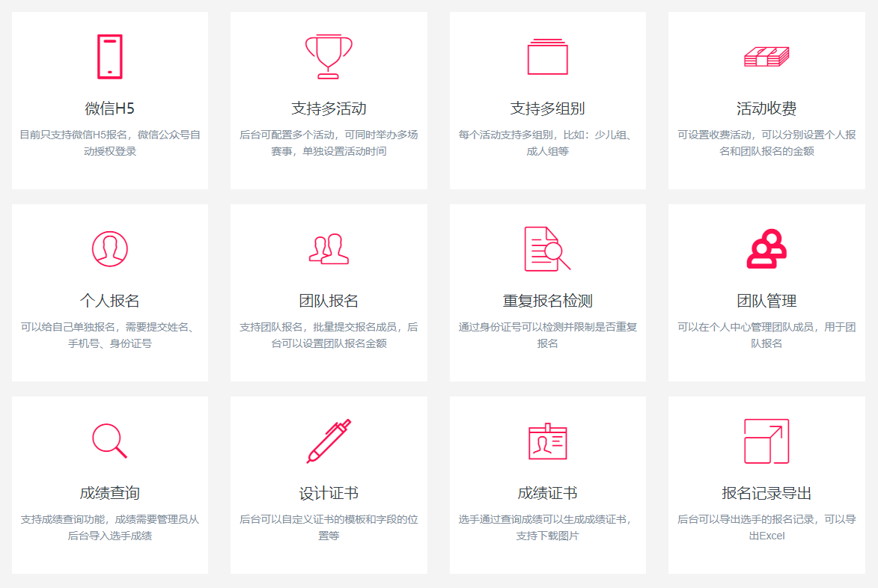Select the trophy icon for 支持多活动
Screen dimensions: 878x588
click(329, 55)
